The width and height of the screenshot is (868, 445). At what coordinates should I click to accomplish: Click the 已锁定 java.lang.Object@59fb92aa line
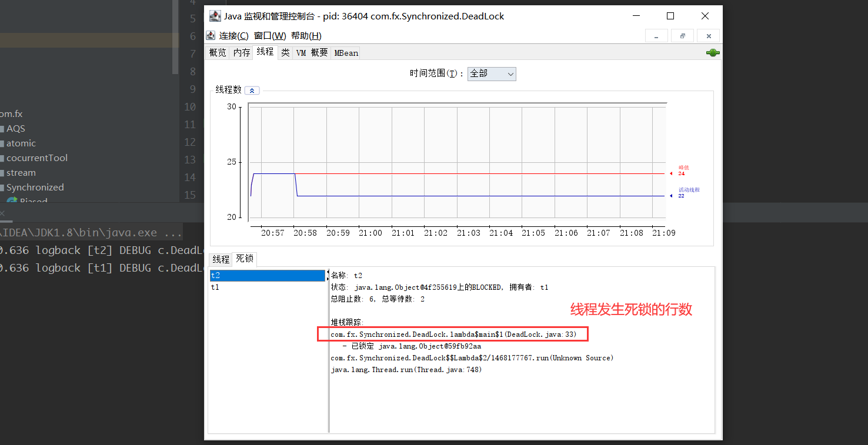(x=411, y=346)
